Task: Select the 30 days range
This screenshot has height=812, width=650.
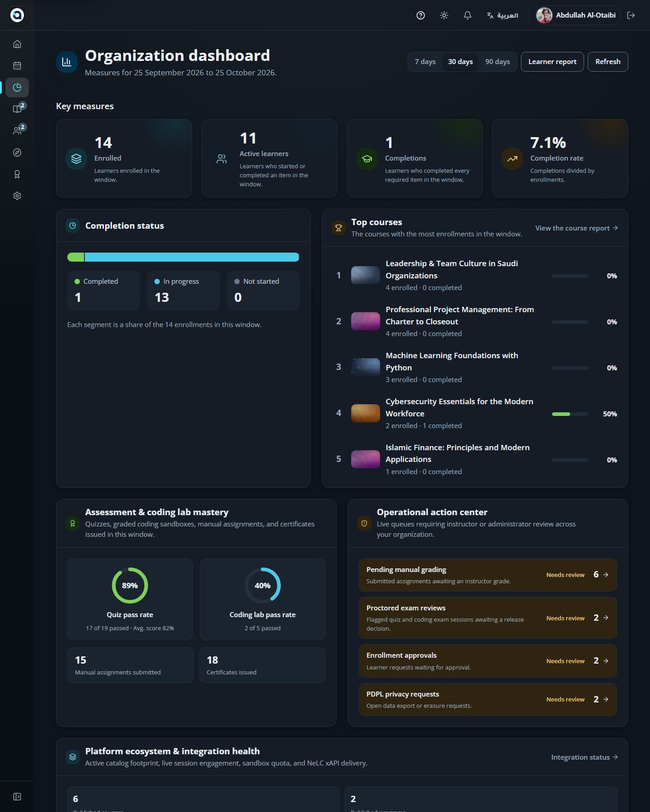Action: click(x=460, y=62)
